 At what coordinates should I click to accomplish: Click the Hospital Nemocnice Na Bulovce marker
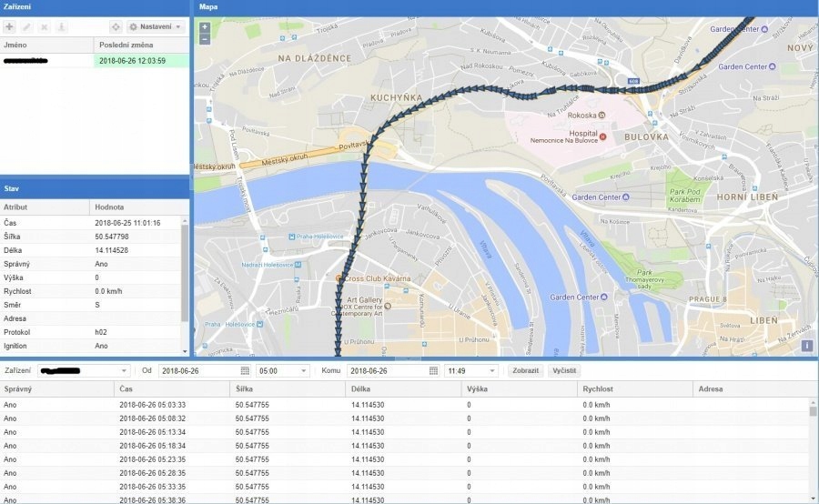pyautogui.click(x=603, y=136)
